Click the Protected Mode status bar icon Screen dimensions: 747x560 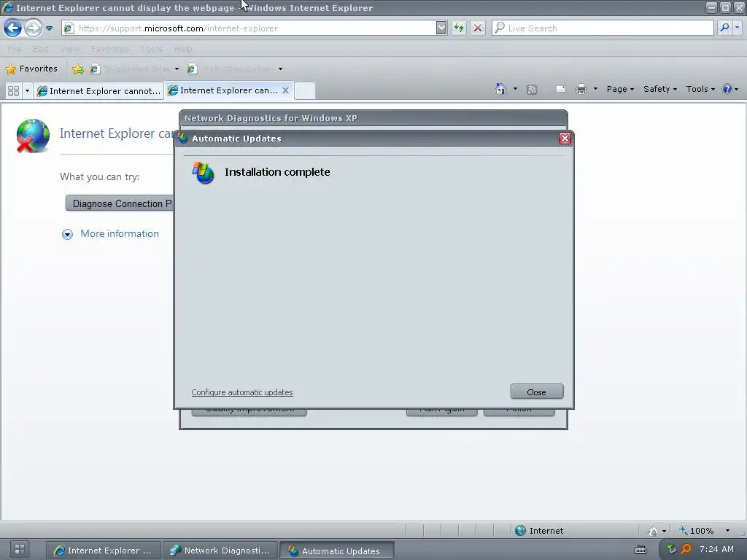[x=652, y=531]
